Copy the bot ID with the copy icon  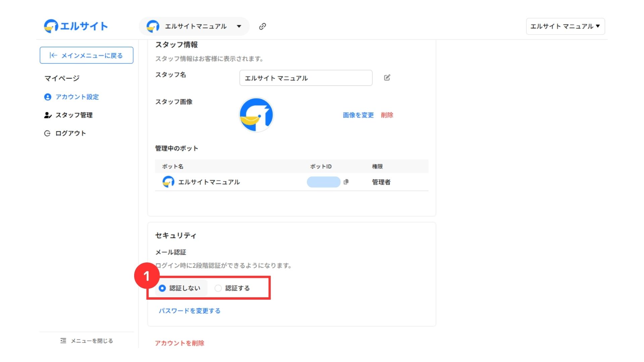coord(346,182)
